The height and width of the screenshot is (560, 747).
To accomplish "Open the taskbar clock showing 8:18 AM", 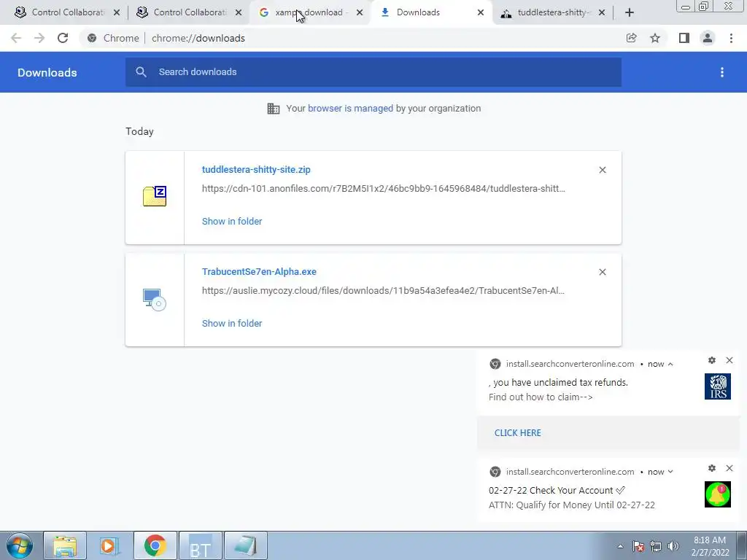I will pos(710,546).
